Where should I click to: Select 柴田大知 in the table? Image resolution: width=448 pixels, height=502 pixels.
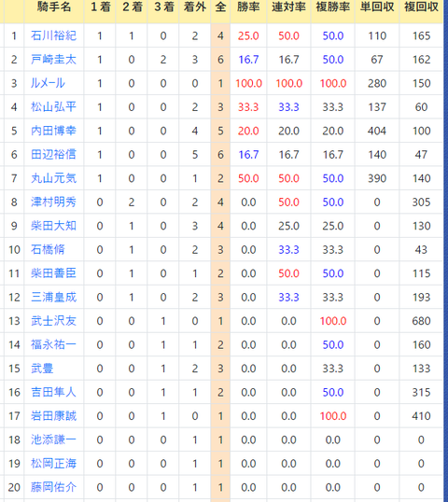pos(53,226)
